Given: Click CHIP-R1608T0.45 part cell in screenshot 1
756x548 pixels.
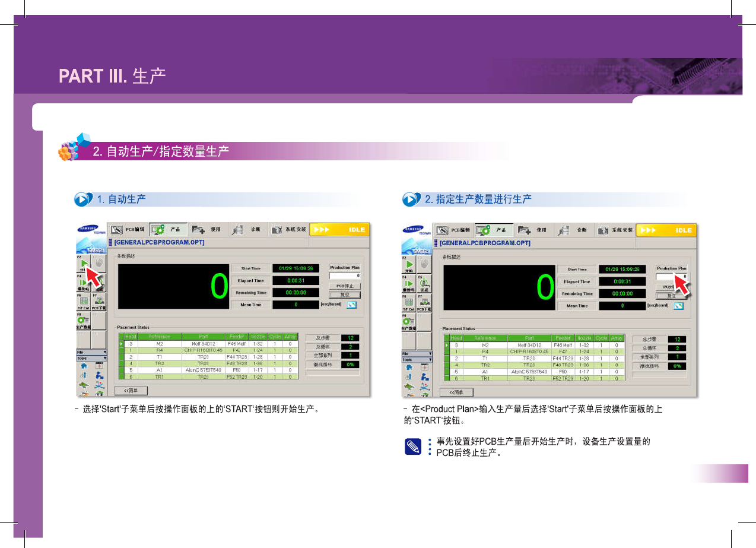Looking at the screenshot, I should [204, 350].
